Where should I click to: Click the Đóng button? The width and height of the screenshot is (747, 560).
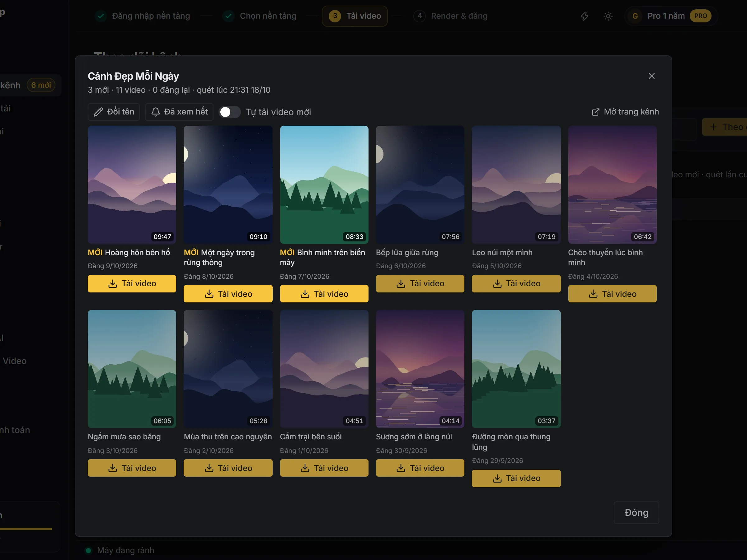click(x=636, y=512)
